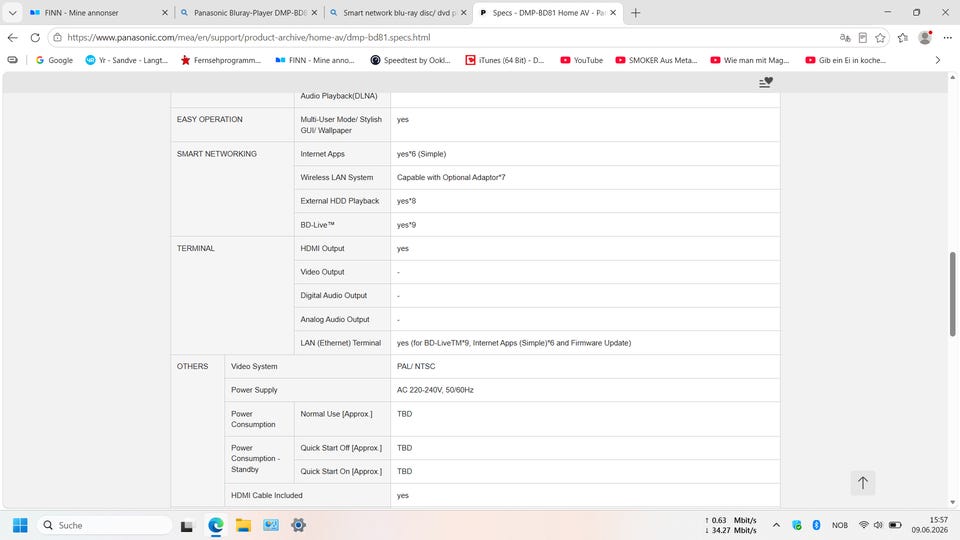The width and height of the screenshot is (960, 540).
Task: Open a new browser tab
Action: [636, 12]
